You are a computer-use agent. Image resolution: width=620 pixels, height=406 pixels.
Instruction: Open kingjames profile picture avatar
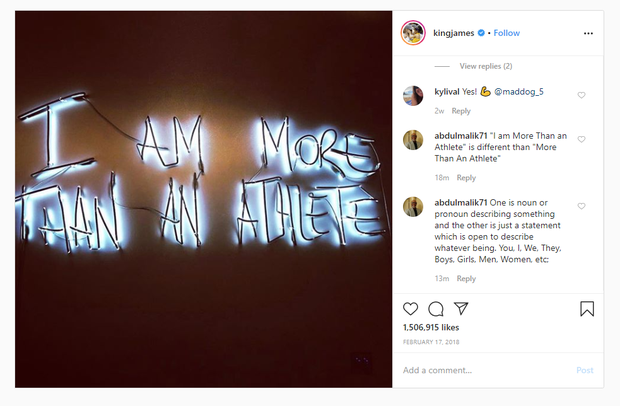point(414,33)
